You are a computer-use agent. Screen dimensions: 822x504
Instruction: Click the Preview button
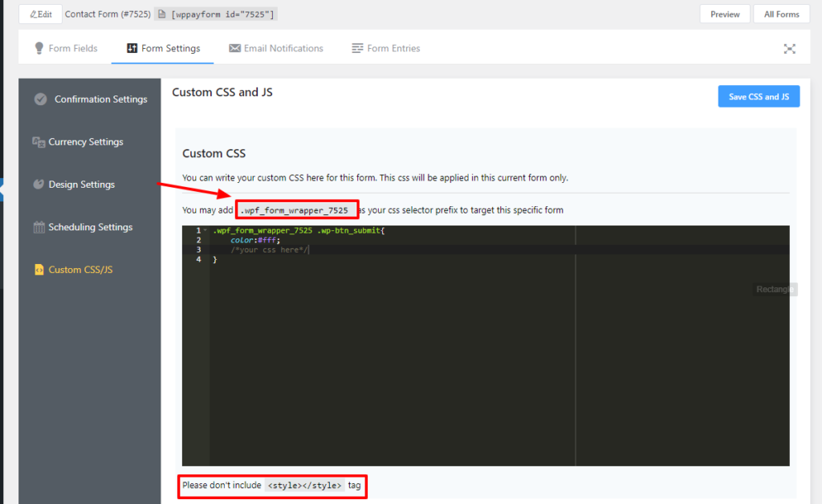click(x=724, y=14)
